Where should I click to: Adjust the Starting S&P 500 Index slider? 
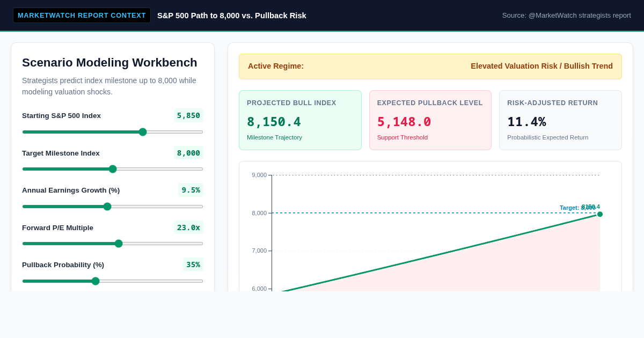[x=113, y=132]
